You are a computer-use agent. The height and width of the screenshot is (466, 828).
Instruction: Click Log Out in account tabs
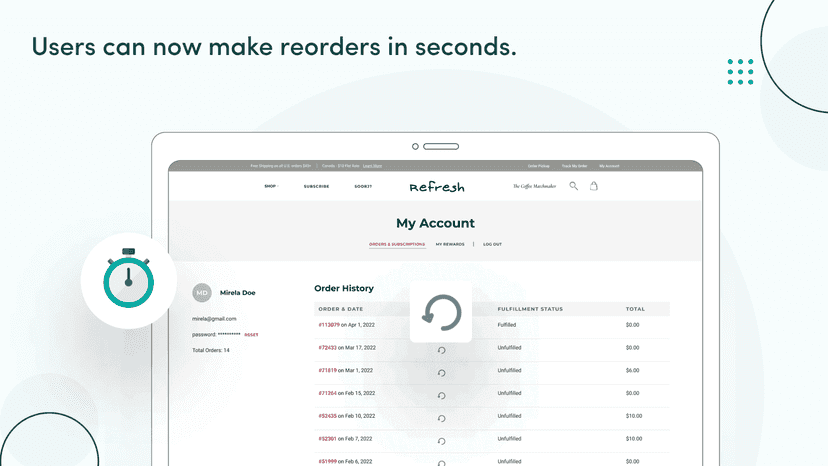492,244
